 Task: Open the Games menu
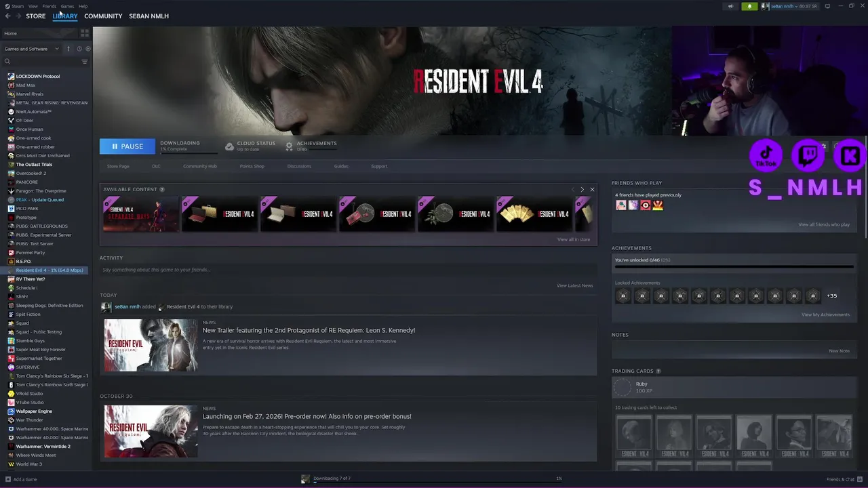coord(67,6)
